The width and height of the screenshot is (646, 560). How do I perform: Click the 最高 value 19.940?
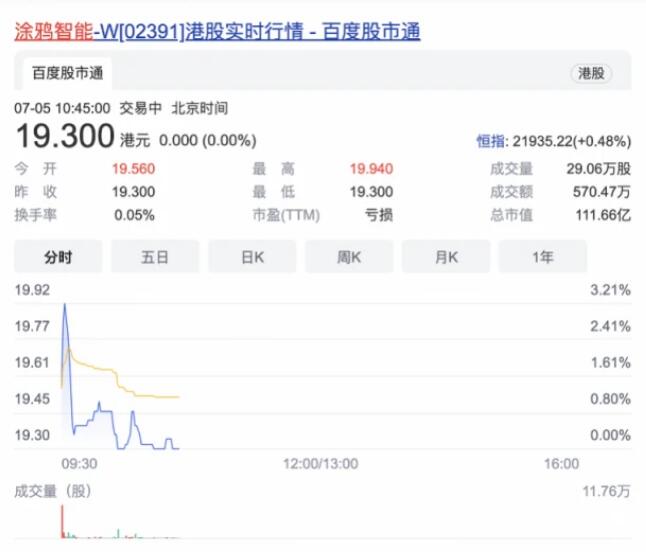pos(371,169)
